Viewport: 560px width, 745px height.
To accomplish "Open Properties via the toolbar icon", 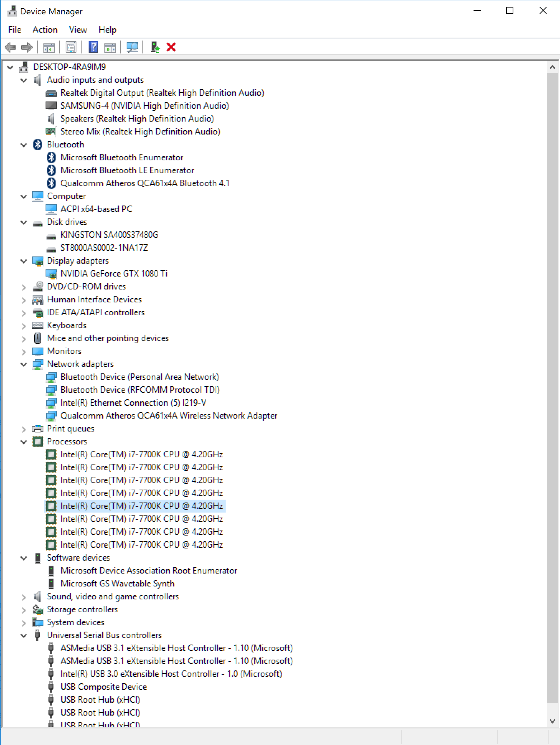I will (x=71, y=47).
